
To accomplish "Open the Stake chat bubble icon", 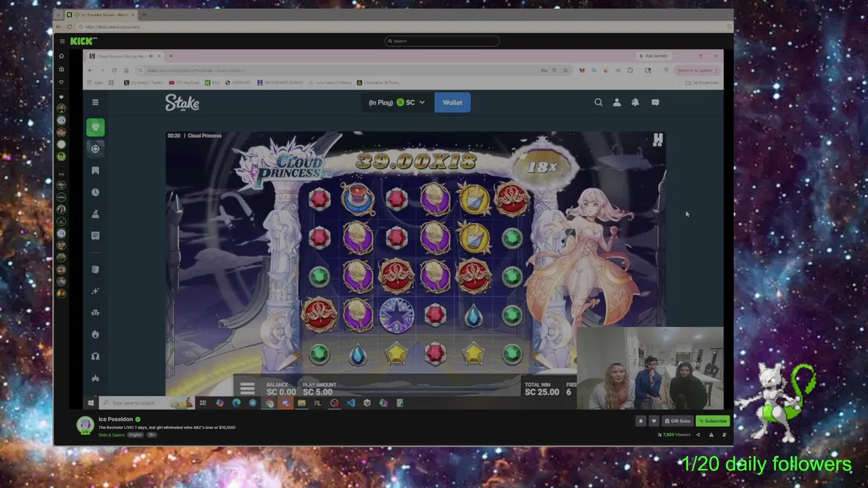I will tap(655, 102).
